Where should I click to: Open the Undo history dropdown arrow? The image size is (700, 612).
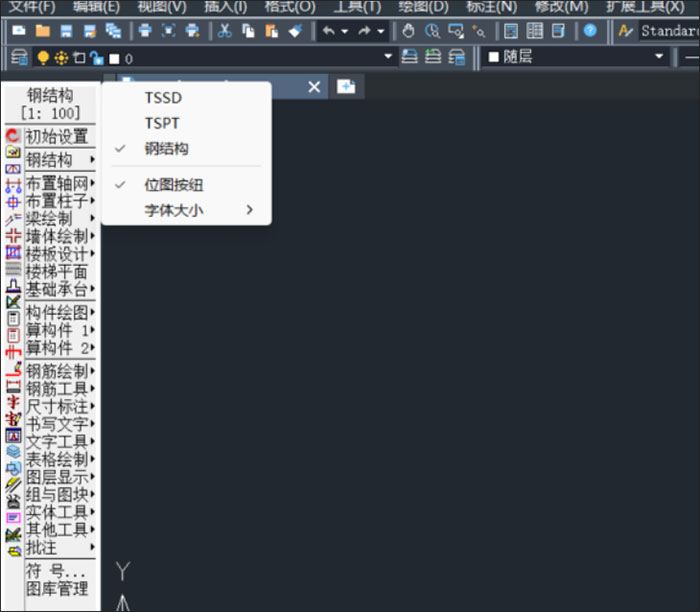point(345,31)
